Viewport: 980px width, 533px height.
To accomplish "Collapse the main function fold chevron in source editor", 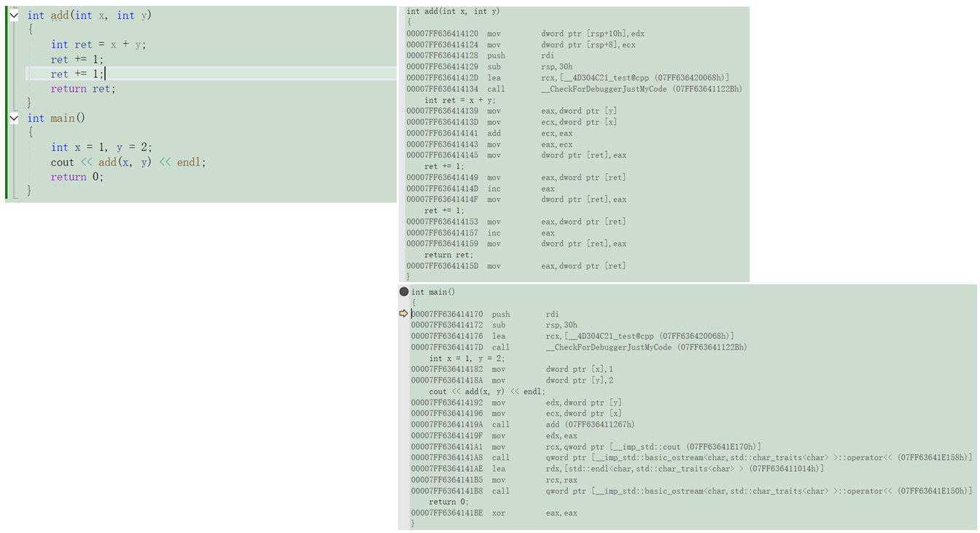I will 14,117.
